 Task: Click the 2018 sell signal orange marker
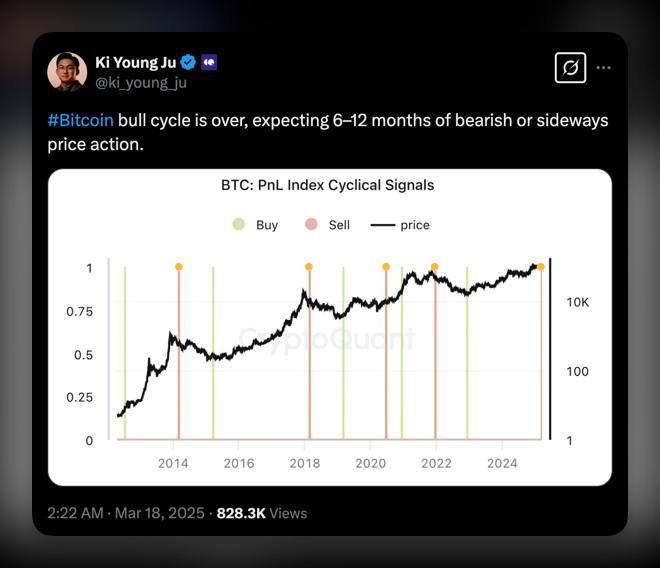[309, 267]
